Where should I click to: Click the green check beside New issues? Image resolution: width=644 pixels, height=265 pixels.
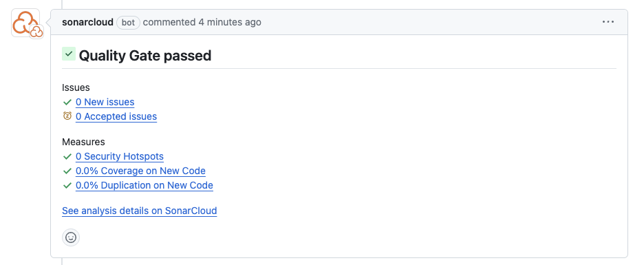67,102
